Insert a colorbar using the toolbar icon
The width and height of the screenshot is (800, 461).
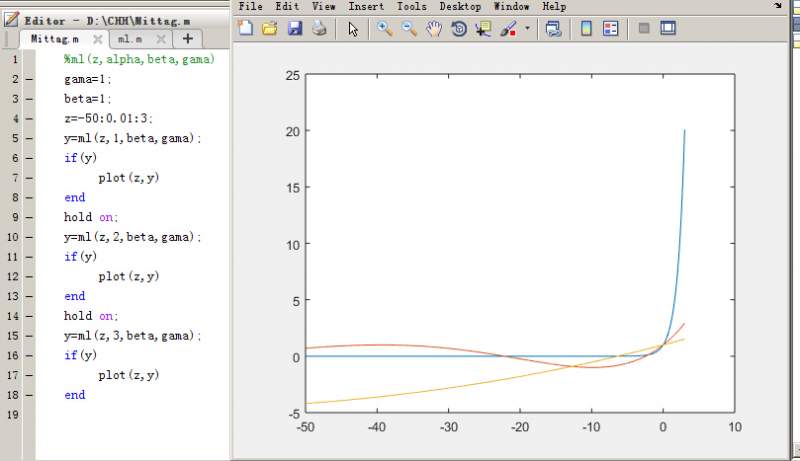tap(586, 29)
